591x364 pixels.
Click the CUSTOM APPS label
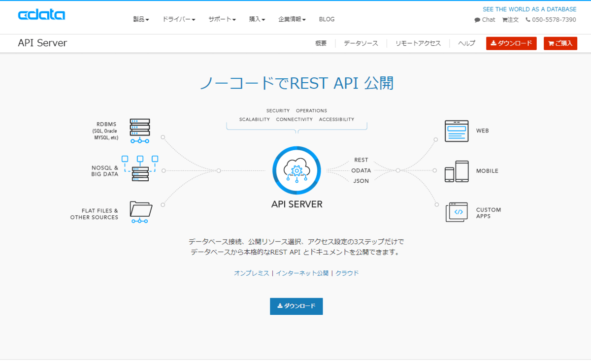489,213
